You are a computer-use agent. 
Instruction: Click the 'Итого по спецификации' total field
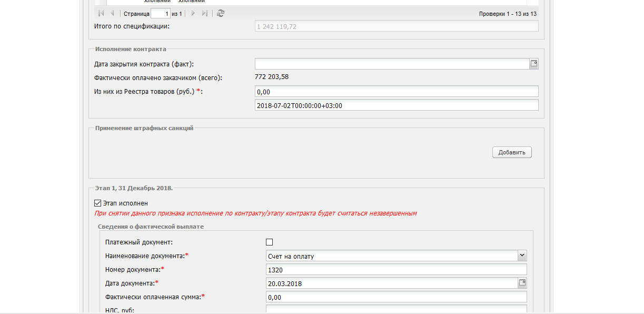click(397, 26)
